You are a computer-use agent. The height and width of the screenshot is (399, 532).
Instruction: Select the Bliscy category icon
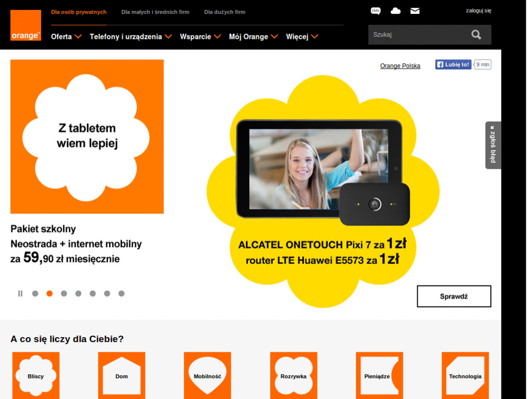pos(35,375)
